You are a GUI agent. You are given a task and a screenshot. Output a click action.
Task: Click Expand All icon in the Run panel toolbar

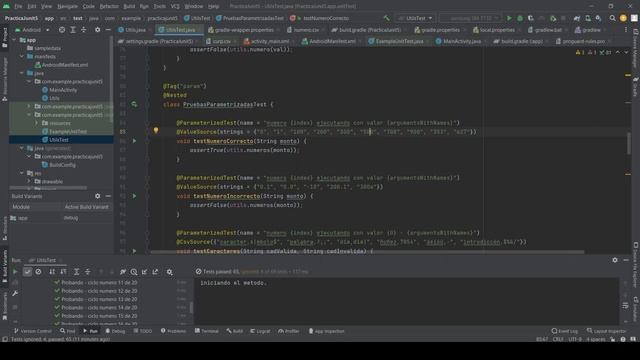click(x=76, y=272)
